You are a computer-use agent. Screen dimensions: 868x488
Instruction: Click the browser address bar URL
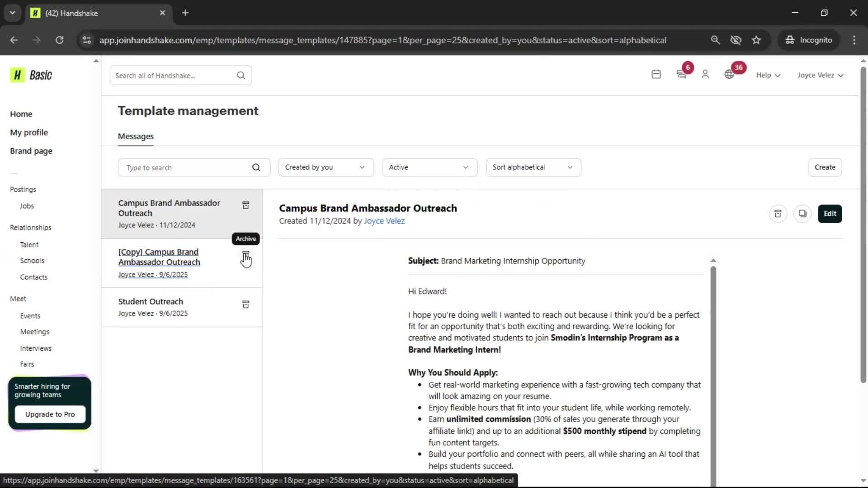point(382,40)
